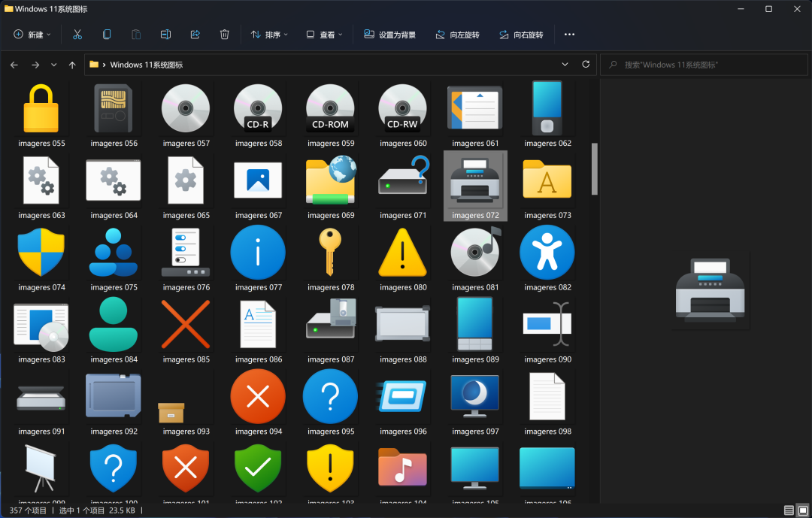
Task: Select the globe folder imageres 069
Action: (x=330, y=180)
